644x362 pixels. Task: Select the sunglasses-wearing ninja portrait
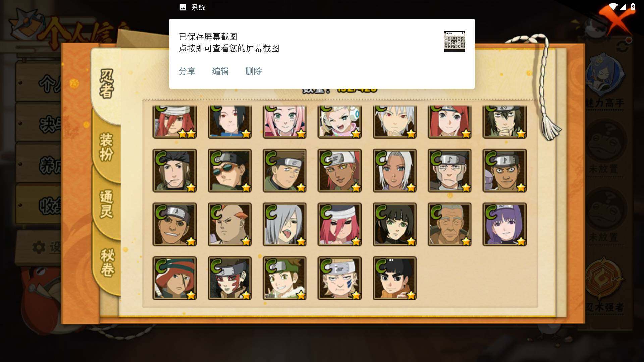229,171
